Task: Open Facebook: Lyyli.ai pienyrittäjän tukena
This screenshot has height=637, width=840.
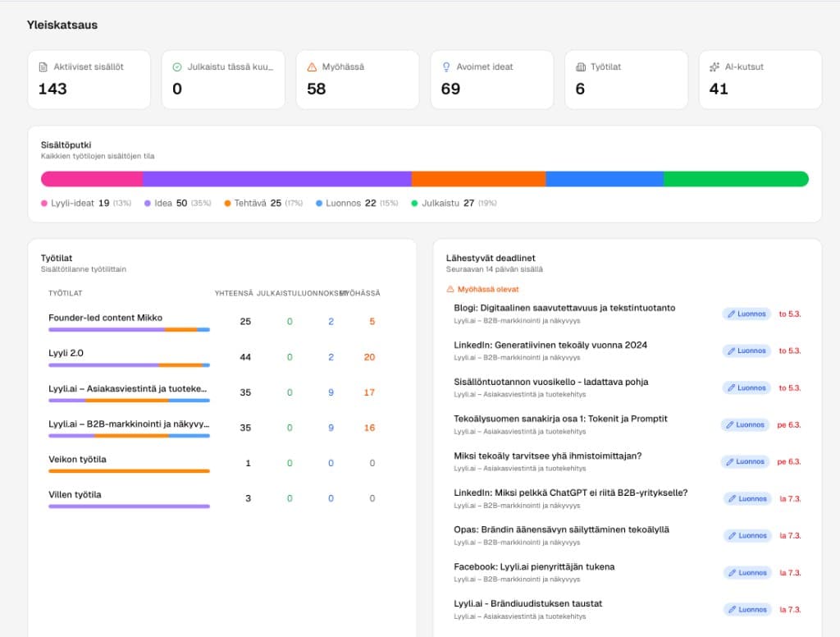Action: click(x=628, y=573)
